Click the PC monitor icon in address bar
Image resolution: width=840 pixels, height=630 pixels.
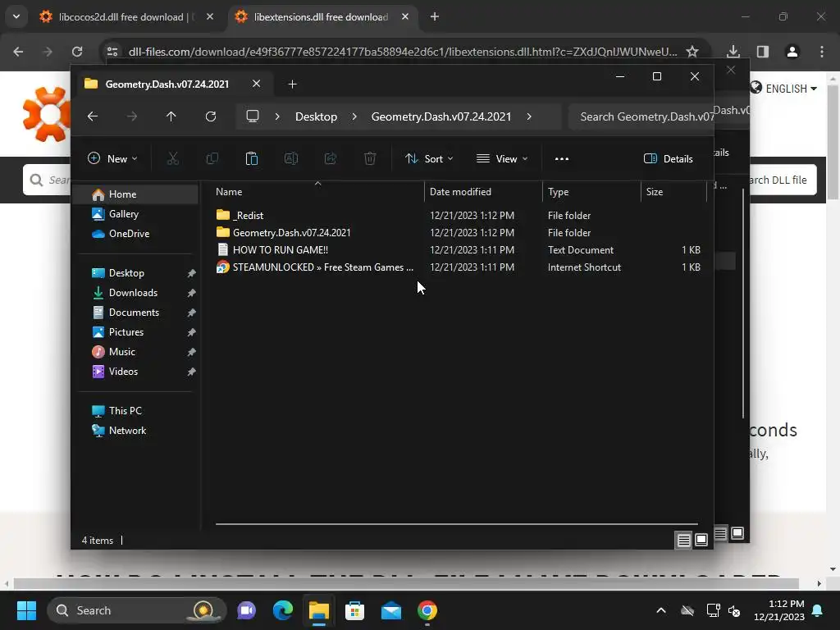point(253,116)
